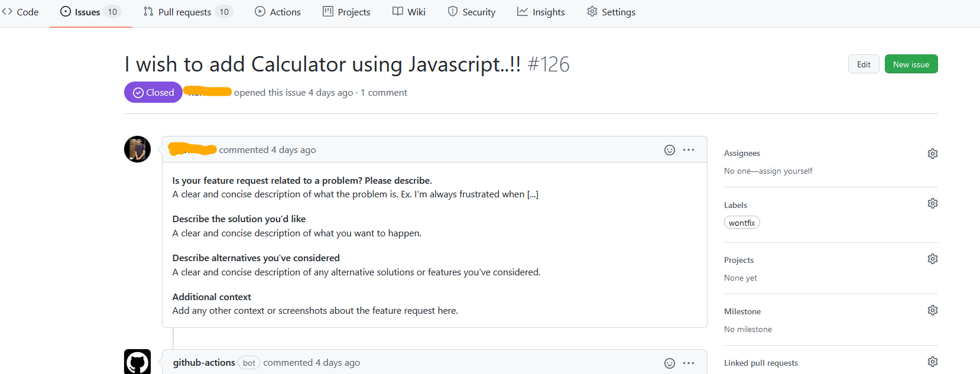This screenshot has width=980, height=374.
Task: Open options menu on first comment
Action: coord(689,150)
